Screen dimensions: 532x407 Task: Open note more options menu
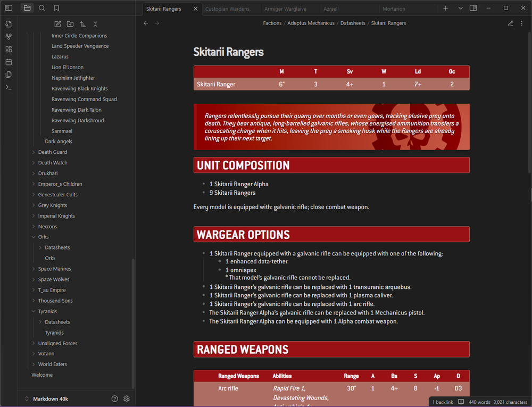click(x=522, y=23)
